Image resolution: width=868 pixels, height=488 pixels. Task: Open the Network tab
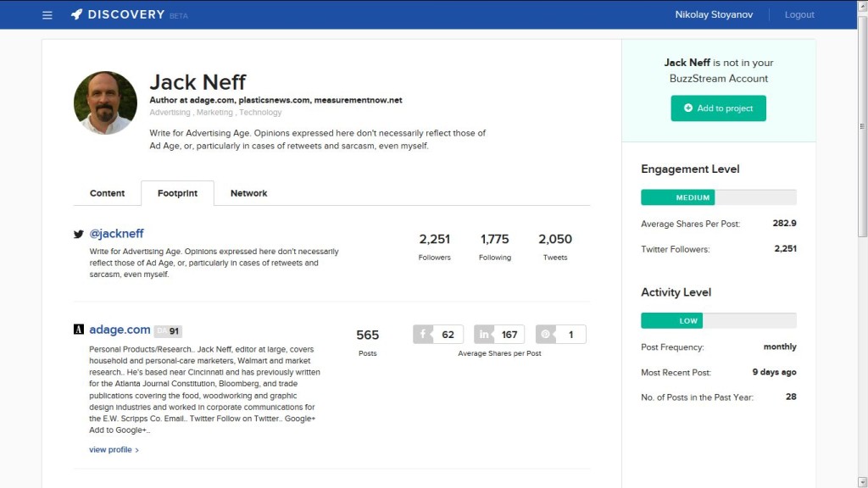click(248, 193)
